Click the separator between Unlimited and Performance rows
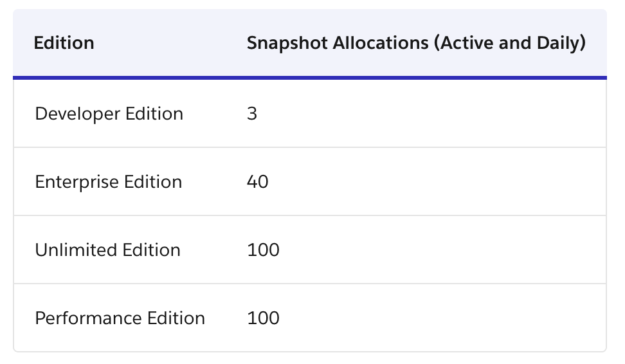Screen dimensions: 625x364 click(309, 284)
